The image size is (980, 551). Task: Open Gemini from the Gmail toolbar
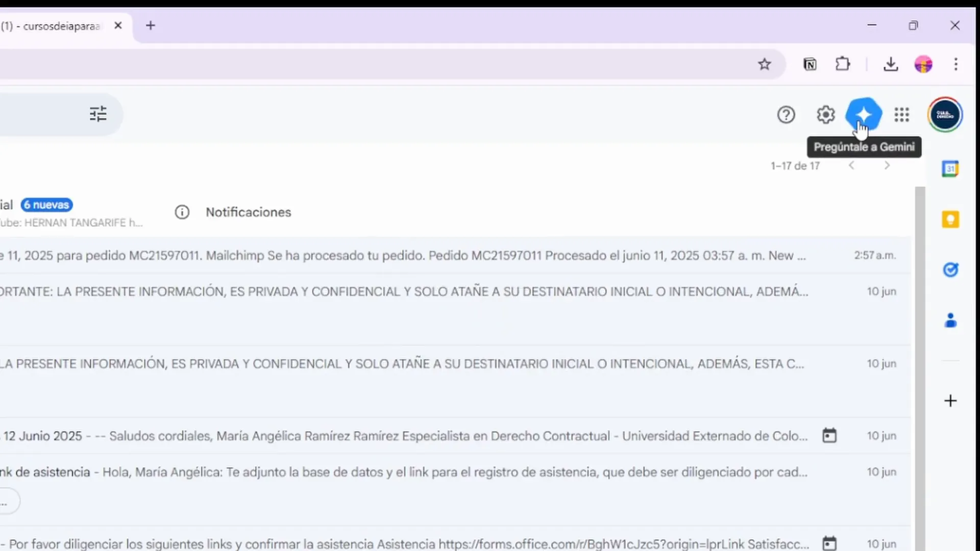tap(864, 114)
